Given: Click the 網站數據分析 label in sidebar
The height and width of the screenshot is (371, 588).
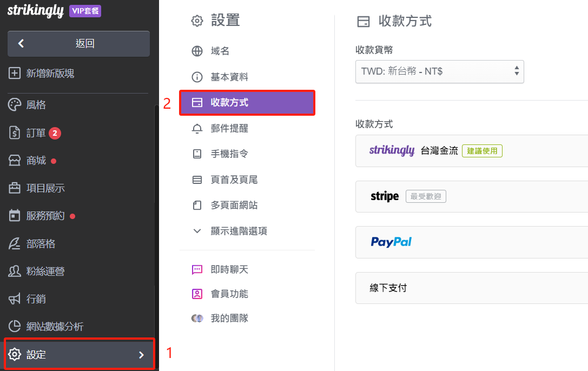Looking at the screenshot, I should (55, 326).
